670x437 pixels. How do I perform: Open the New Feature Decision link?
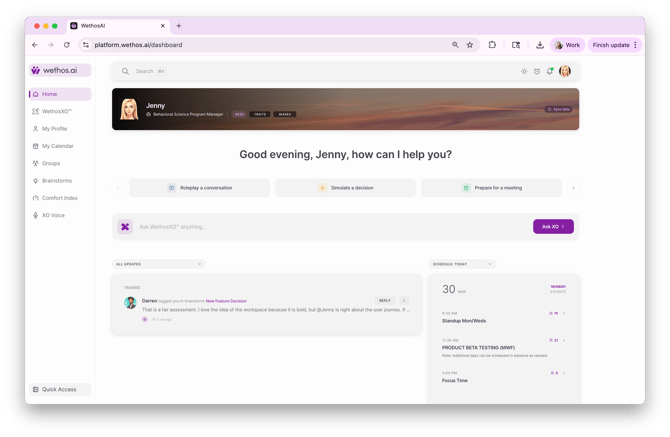226,301
